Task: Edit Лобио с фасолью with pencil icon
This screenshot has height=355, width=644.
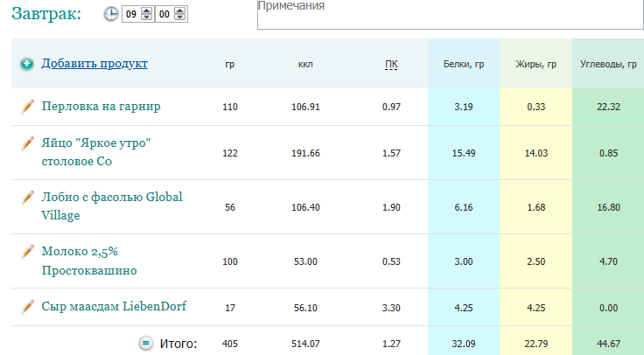Action: (27, 198)
